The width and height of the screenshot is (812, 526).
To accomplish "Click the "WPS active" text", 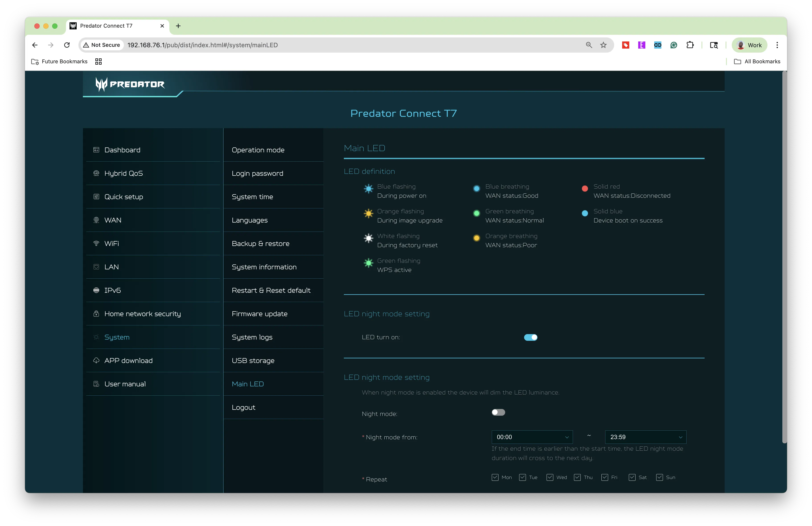I will pos(394,270).
